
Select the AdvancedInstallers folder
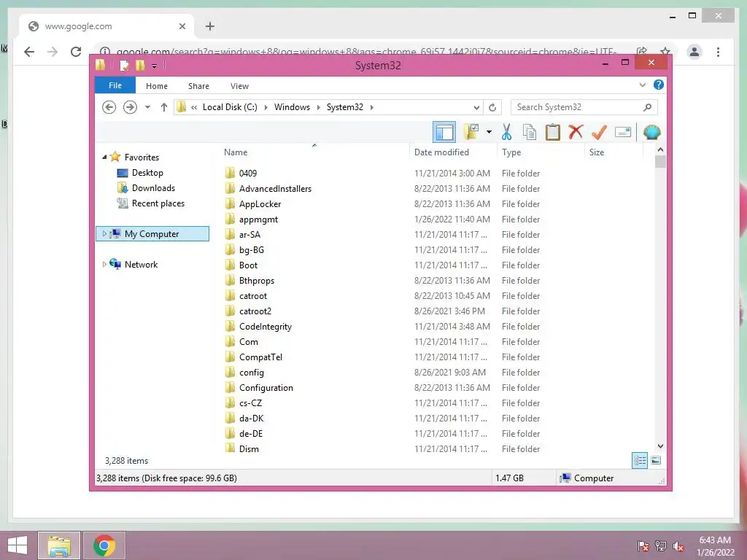(275, 189)
